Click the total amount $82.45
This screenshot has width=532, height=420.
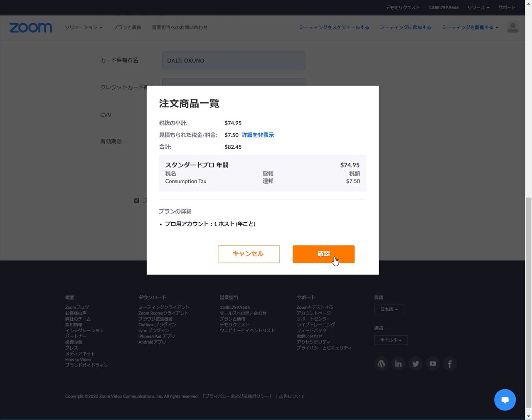click(x=233, y=147)
